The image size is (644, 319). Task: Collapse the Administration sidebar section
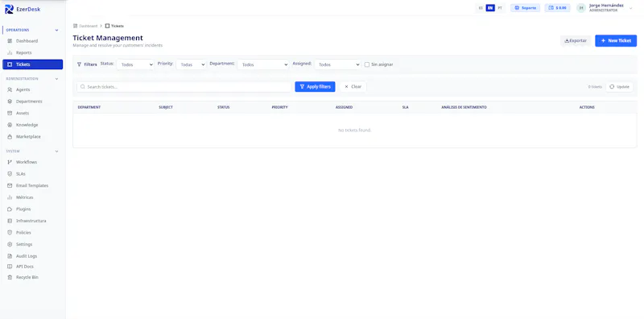(56, 78)
